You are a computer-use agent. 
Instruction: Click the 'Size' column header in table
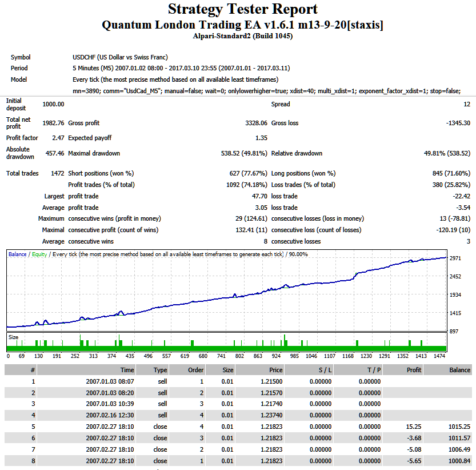click(220, 370)
